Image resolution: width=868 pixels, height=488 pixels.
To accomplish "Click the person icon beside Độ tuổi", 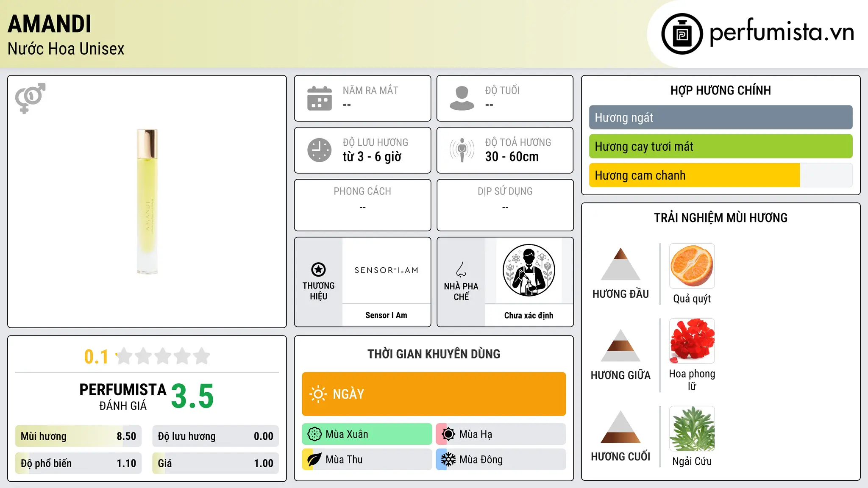I will [462, 98].
